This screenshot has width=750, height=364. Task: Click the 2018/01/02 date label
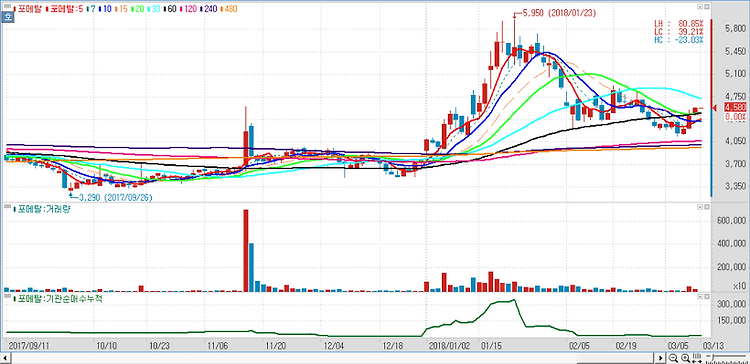pos(450,345)
